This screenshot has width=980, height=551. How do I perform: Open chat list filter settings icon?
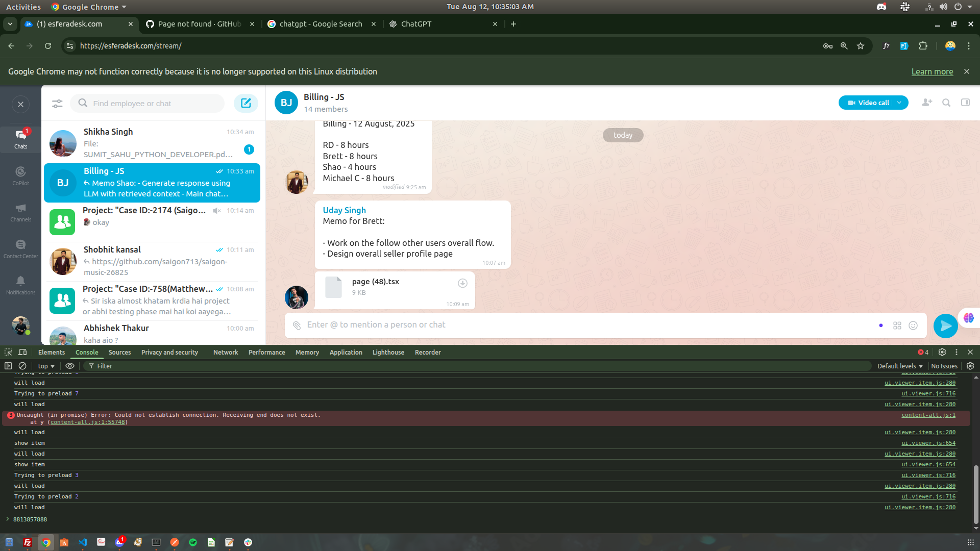(x=57, y=104)
